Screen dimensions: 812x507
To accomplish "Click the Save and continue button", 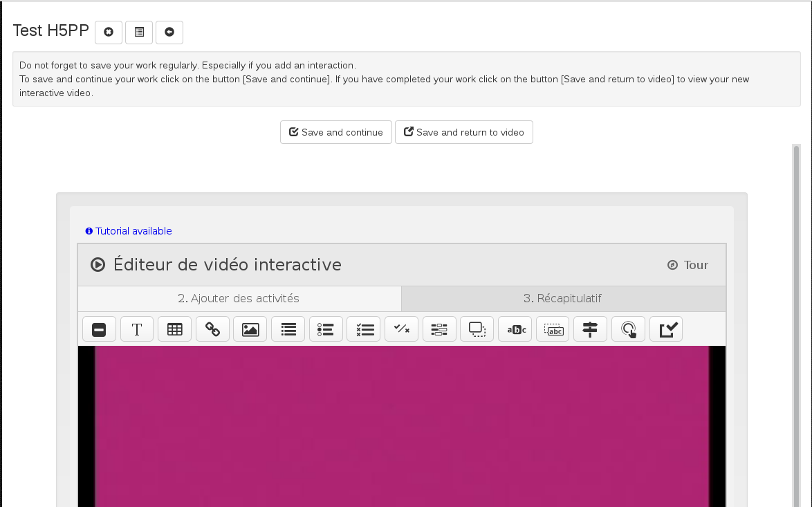I will coord(335,132).
